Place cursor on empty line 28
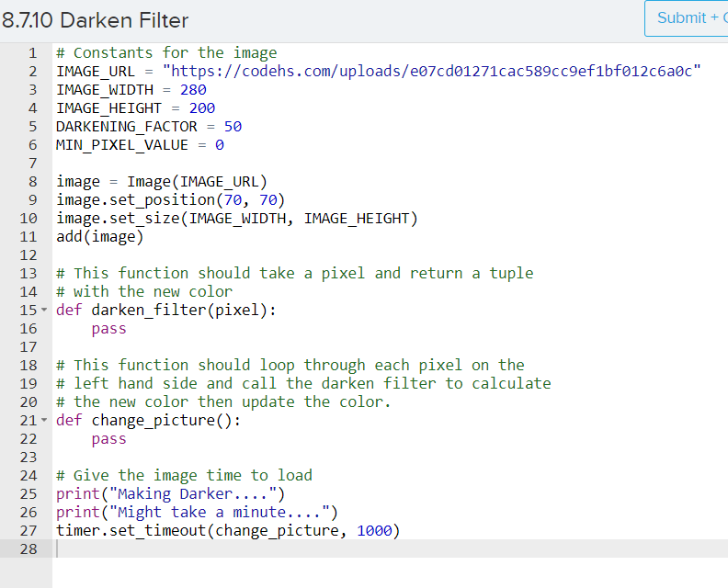 (390, 549)
